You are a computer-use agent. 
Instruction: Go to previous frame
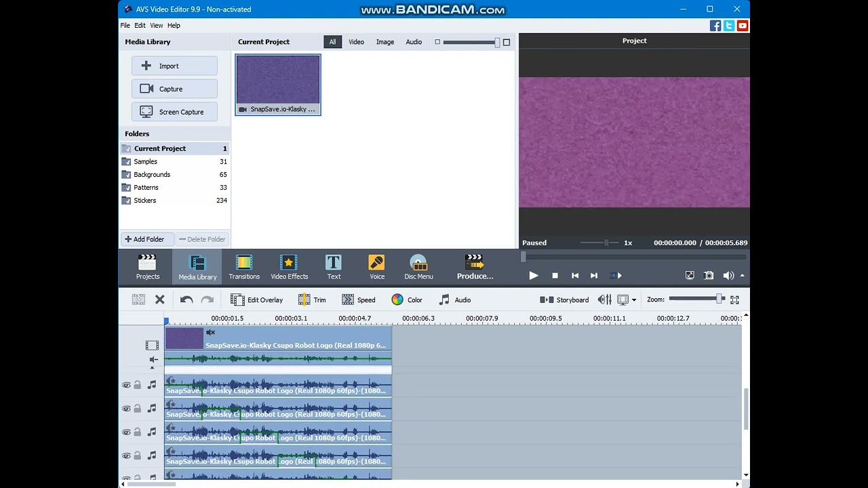[575, 275]
